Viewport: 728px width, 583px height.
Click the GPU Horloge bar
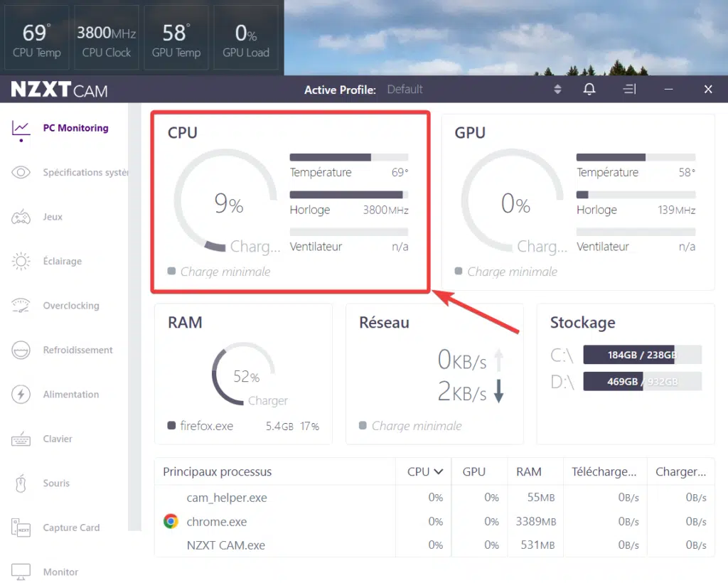[636, 195]
